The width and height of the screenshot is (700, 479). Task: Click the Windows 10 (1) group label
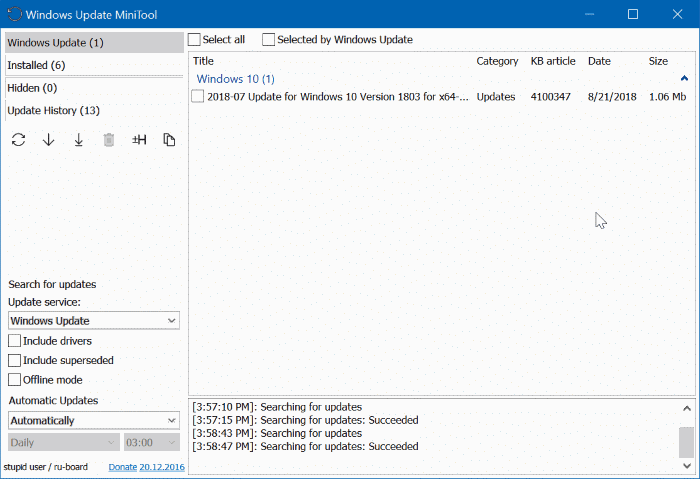(x=236, y=79)
